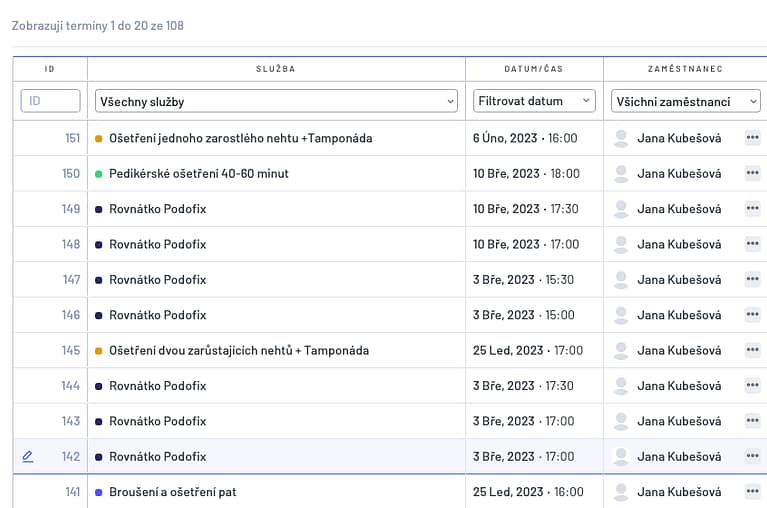Open the more options menu for appointment 145
Image resolution: width=767 pixels, height=508 pixels.
click(752, 350)
